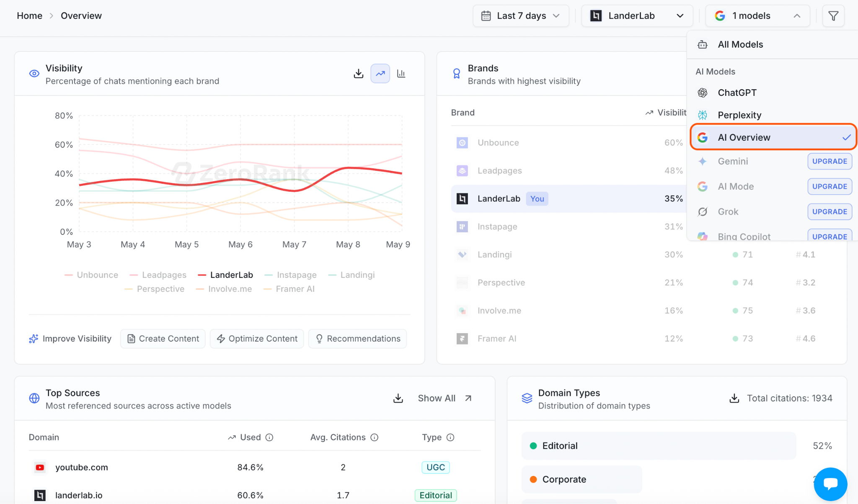
Task: Click the filter funnel icon
Action: [833, 16]
